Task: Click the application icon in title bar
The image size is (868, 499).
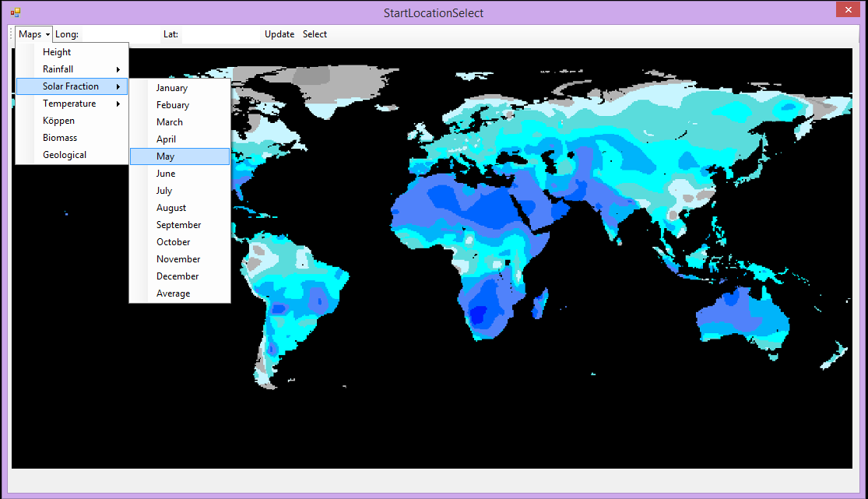Action: point(15,12)
